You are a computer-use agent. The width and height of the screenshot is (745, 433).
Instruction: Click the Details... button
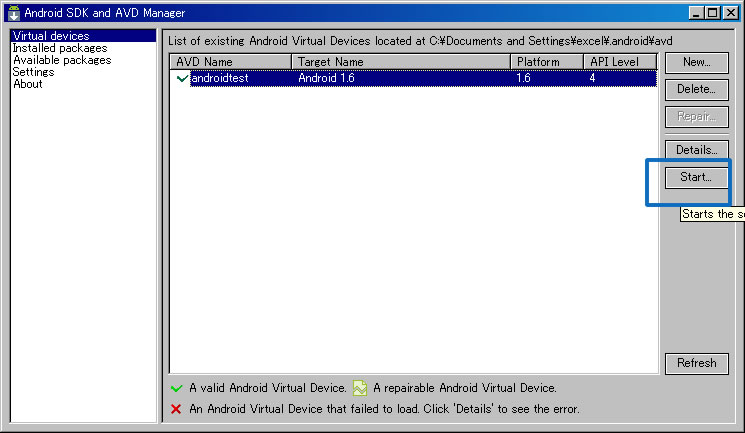[x=697, y=150]
